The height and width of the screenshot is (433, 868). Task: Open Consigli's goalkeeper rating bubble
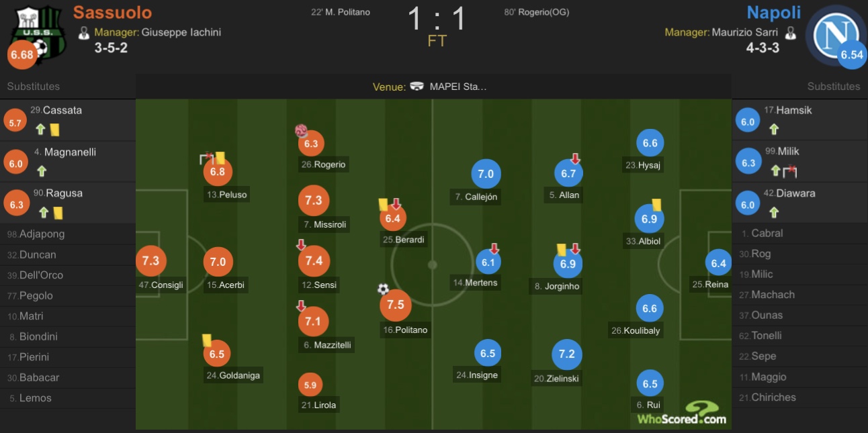pyautogui.click(x=150, y=260)
